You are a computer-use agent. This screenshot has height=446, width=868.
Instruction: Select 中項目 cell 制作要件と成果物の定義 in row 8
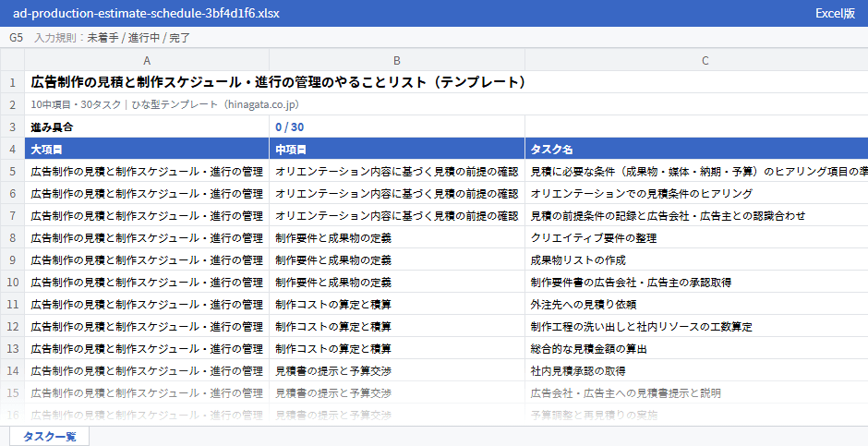[x=397, y=238]
